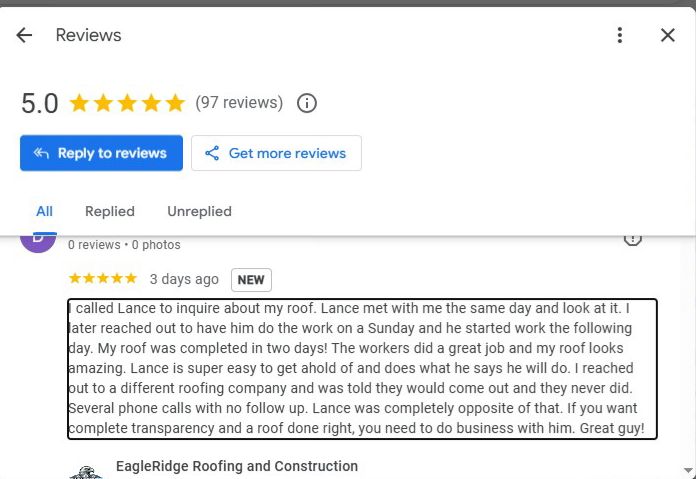Click the "3 days ago" timestamp

tap(184, 280)
